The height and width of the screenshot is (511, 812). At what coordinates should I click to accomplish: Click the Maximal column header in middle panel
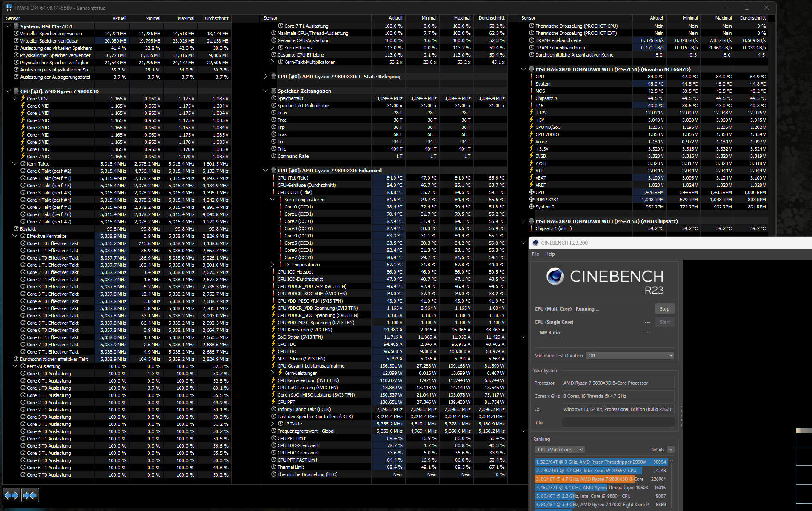[x=456, y=18]
